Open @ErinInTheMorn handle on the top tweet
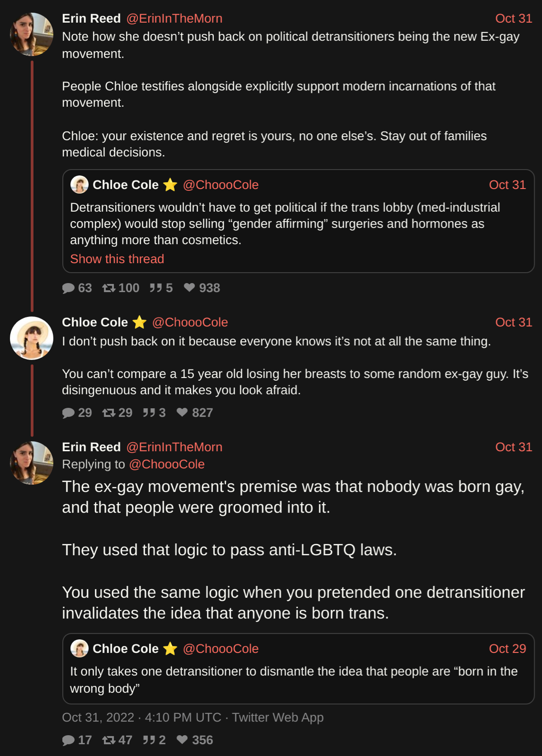542x756 pixels. 174,18
